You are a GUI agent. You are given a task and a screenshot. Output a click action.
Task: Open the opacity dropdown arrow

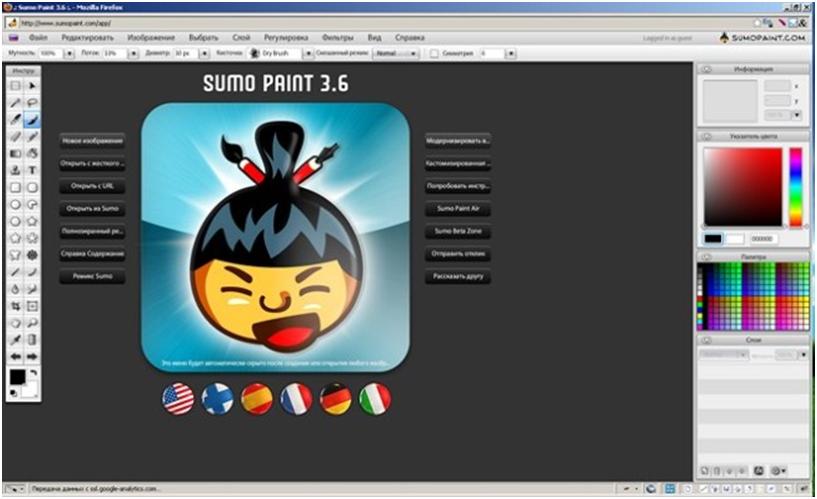(69, 53)
